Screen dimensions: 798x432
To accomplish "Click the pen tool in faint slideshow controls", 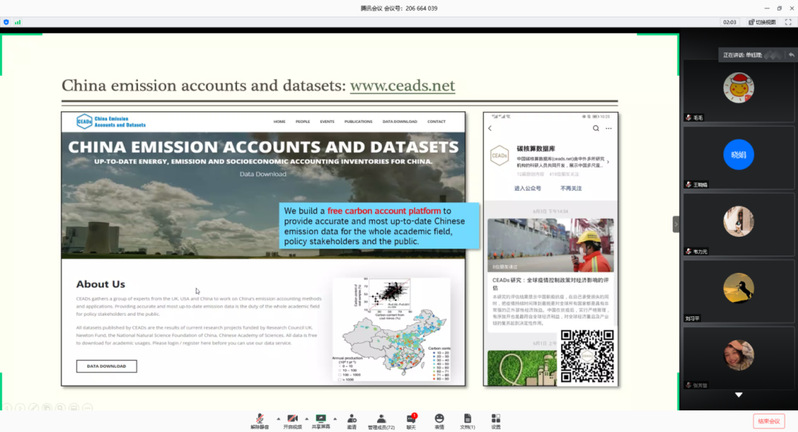I will 34,408.
